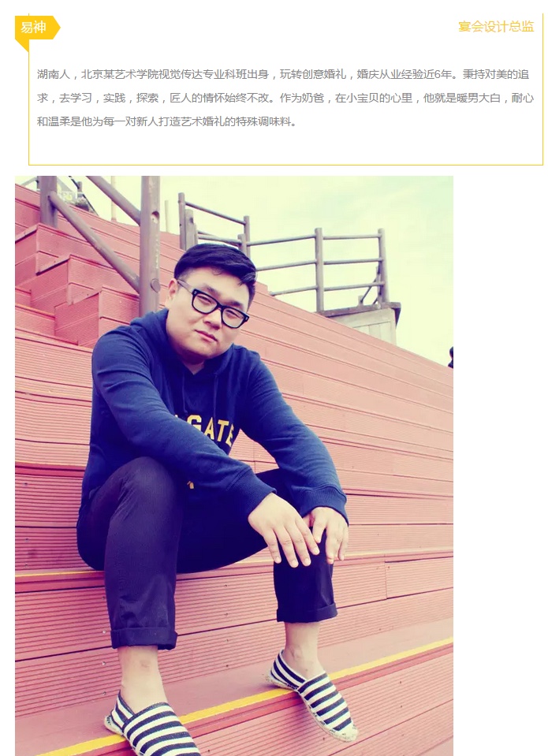This screenshot has width=548, height=756.
Task: Click the paragraph line starting 求，去学习
Action: click(285, 98)
